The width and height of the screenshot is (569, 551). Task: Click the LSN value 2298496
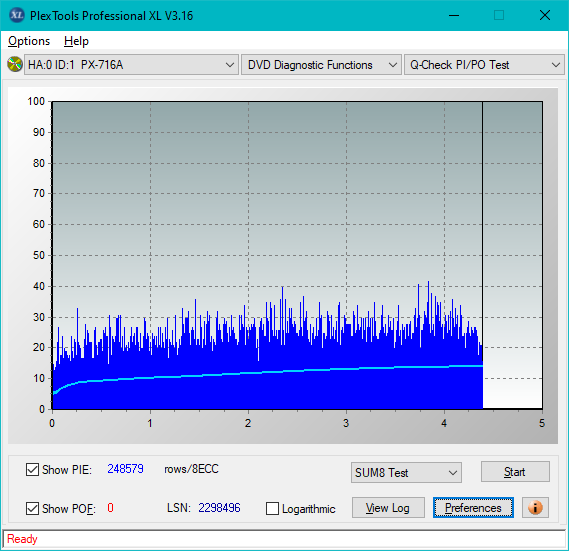pos(219,507)
